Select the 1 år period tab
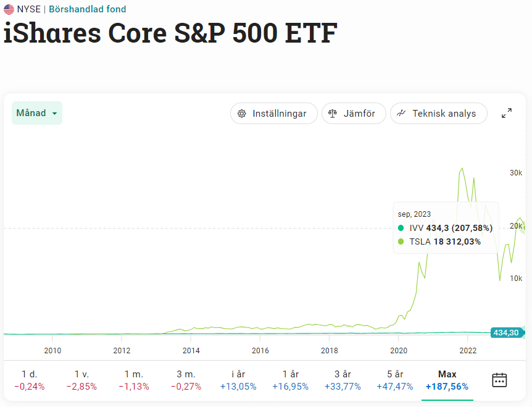The height and width of the screenshot is (407, 532). pos(290,380)
